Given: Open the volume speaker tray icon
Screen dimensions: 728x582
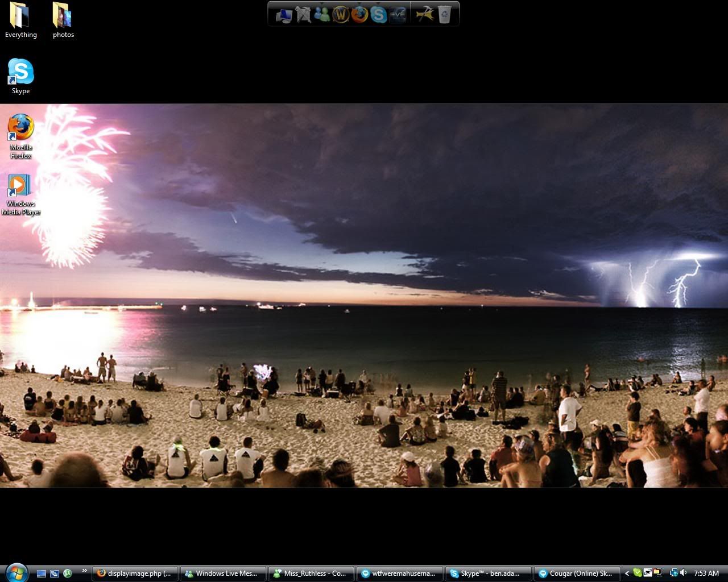Looking at the screenshot, I should [683, 573].
